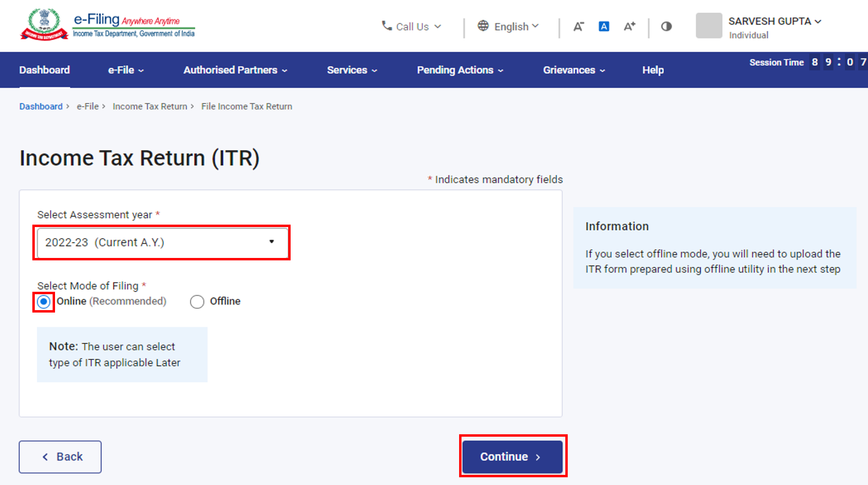The image size is (868, 485).
Task: Open the Assessment year dropdown
Action: point(162,242)
